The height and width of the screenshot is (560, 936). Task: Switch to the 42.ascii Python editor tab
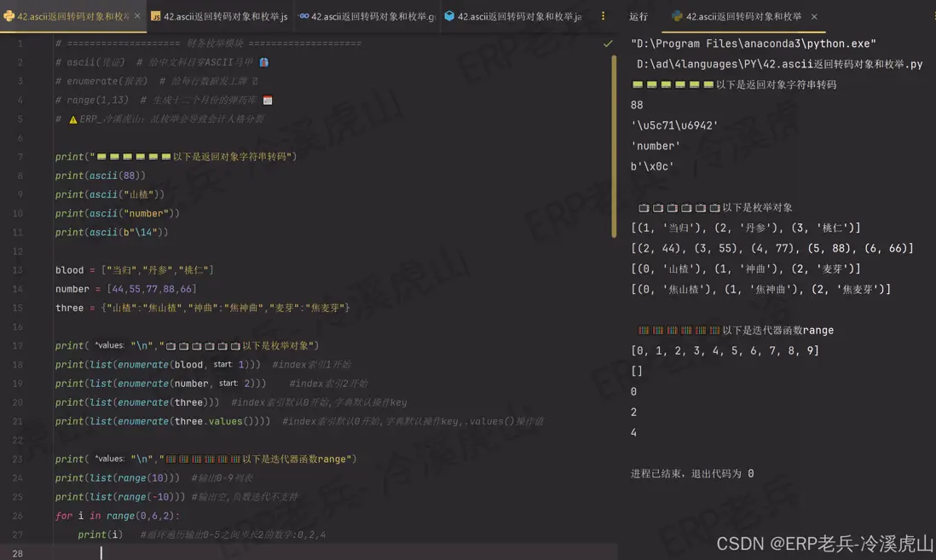tap(72, 16)
